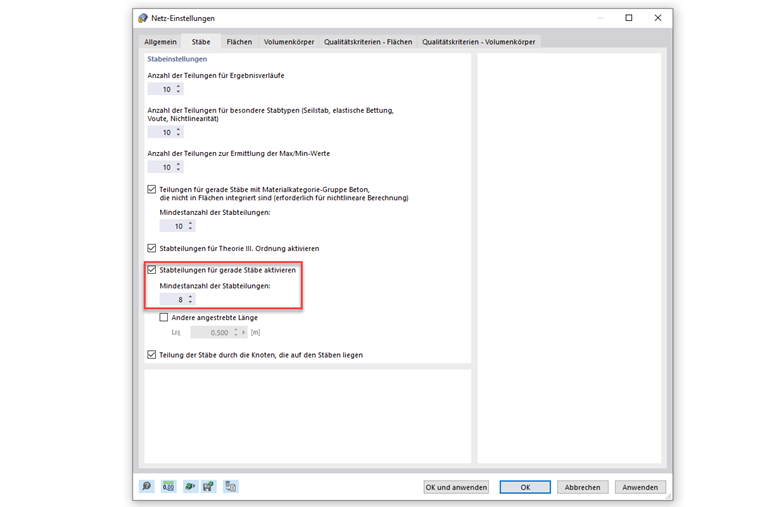Image resolution: width=760 pixels, height=507 pixels.
Task: Toggle Teilungen für gerade Stäbe Beton checkbox
Action: [152, 189]
